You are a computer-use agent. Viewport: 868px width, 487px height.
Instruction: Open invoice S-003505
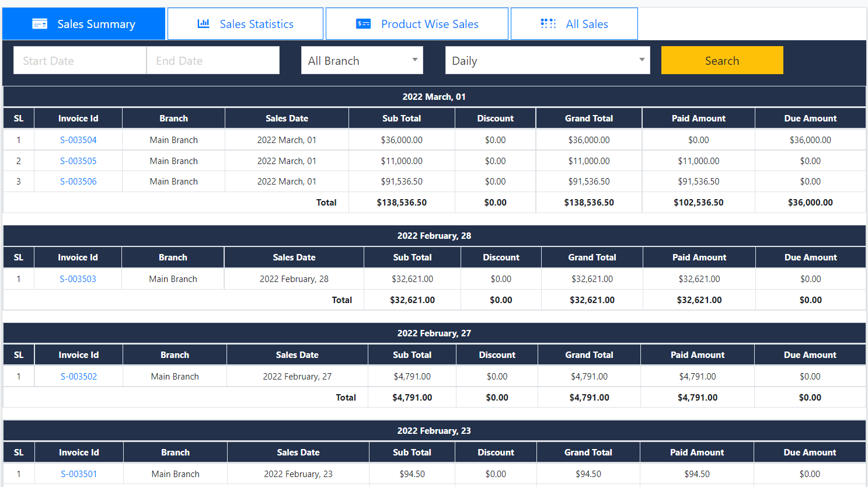(78, 161)
